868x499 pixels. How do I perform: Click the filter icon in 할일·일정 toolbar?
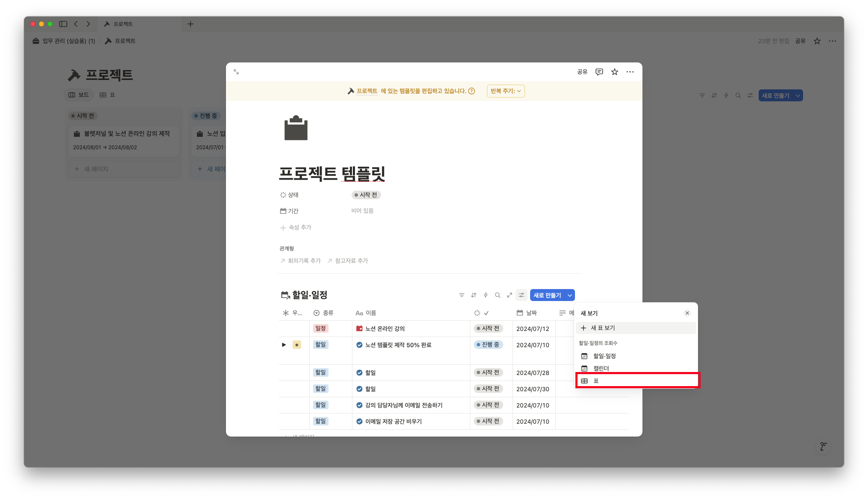(461, 295)
